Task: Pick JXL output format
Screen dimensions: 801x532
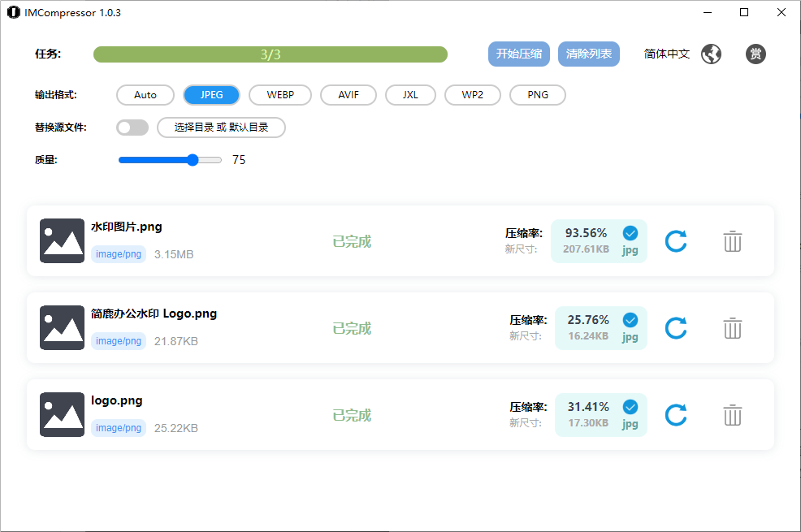Action: 411,95
